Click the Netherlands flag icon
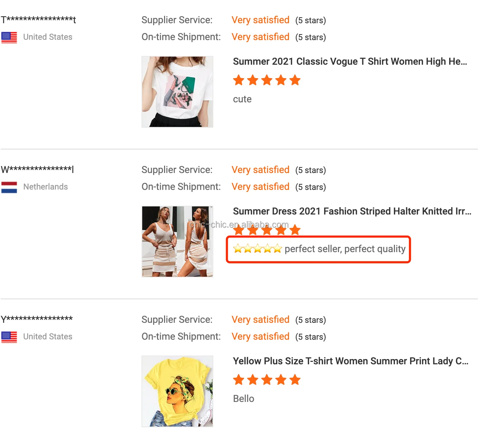478x448 pixels. pyautogui.click(x=9, y=187)
